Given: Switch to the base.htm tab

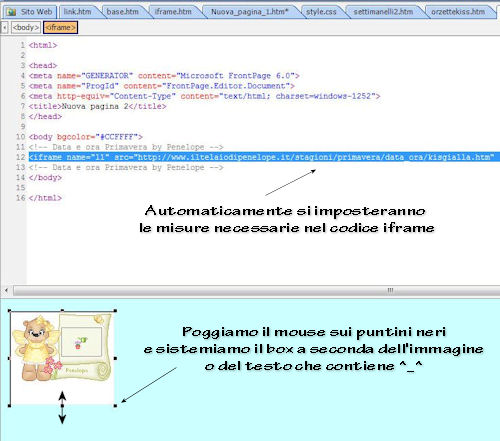Looking at the screenshot, I should pos(123,12).
